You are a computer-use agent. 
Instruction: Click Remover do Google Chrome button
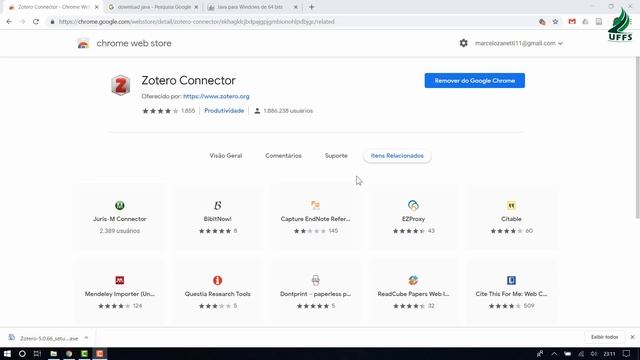(475, 80)
